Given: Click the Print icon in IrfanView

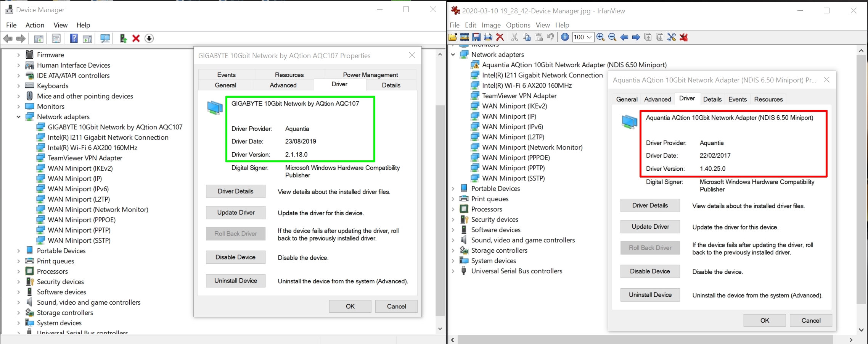Looking at the screenshot, I should [x=488, y=37].
